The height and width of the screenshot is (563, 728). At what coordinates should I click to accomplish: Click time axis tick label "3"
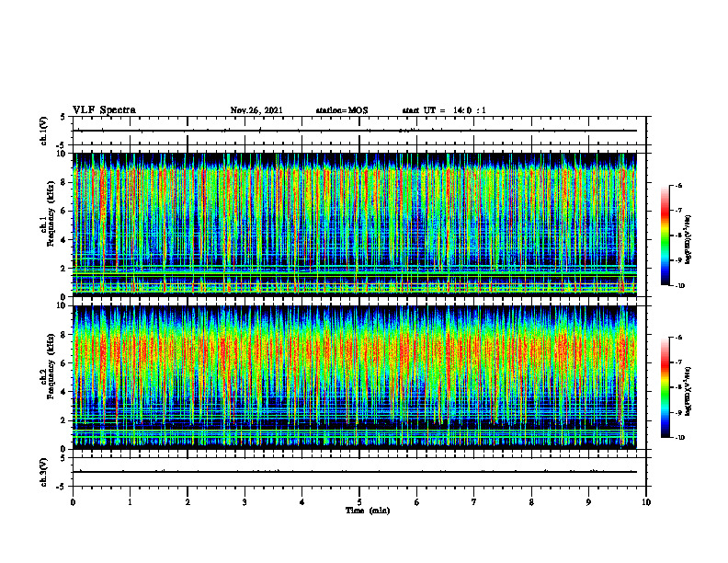click(245, 502)
